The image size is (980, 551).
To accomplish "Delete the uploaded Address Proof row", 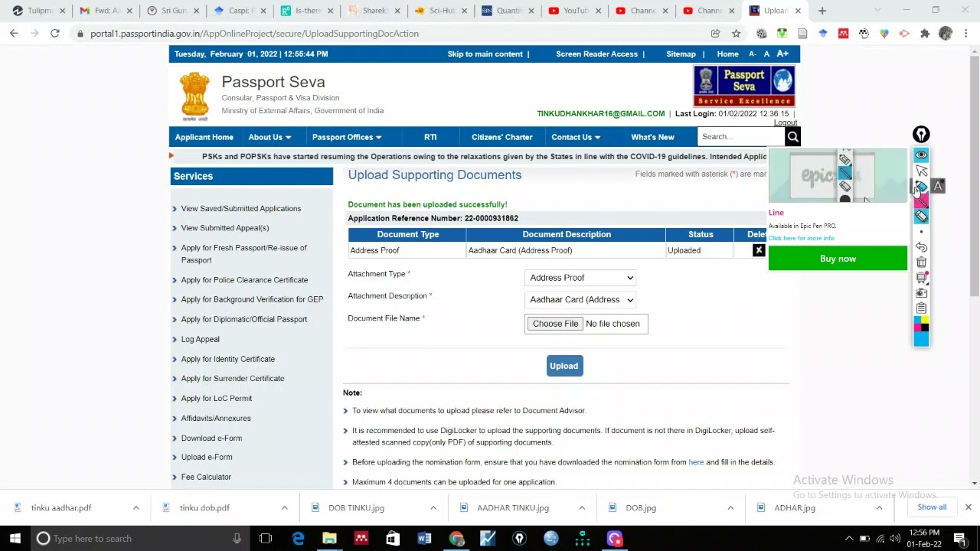I will (759, 250).
